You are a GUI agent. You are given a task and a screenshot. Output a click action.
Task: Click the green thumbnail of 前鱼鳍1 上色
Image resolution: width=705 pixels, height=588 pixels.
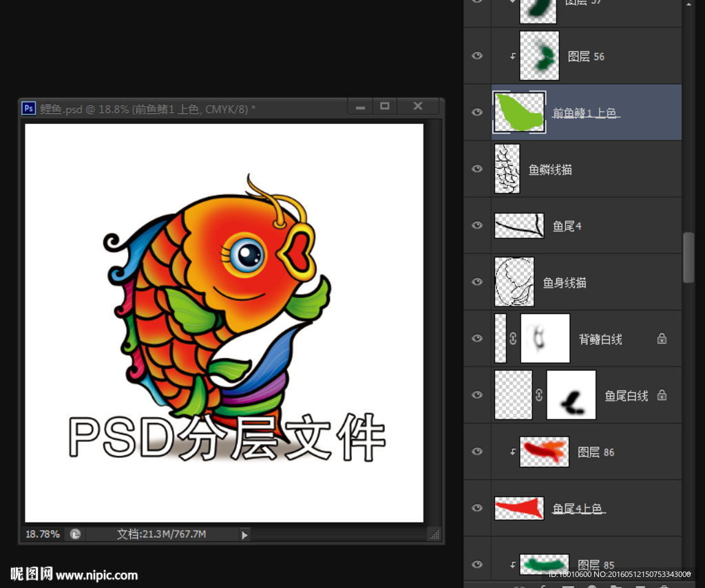click(519, 113)
